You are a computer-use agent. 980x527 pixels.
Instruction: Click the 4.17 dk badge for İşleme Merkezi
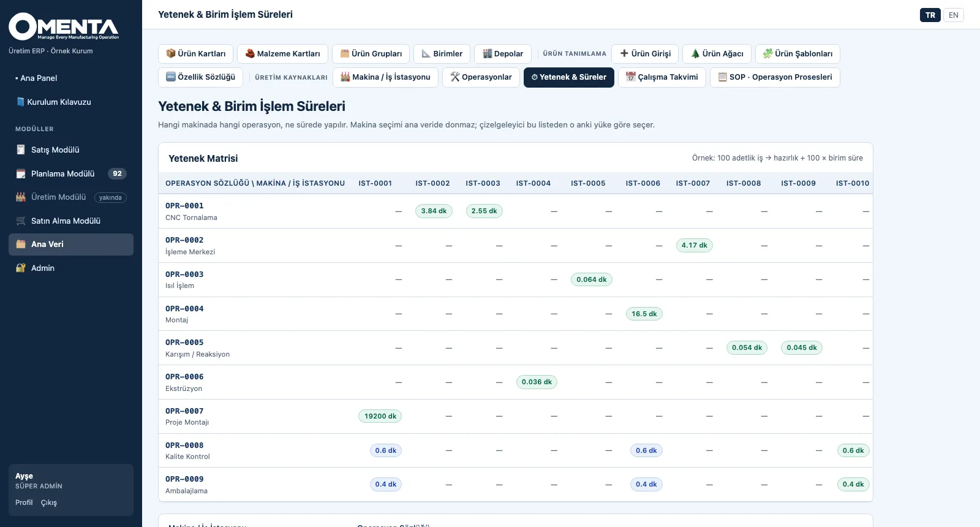695,246
